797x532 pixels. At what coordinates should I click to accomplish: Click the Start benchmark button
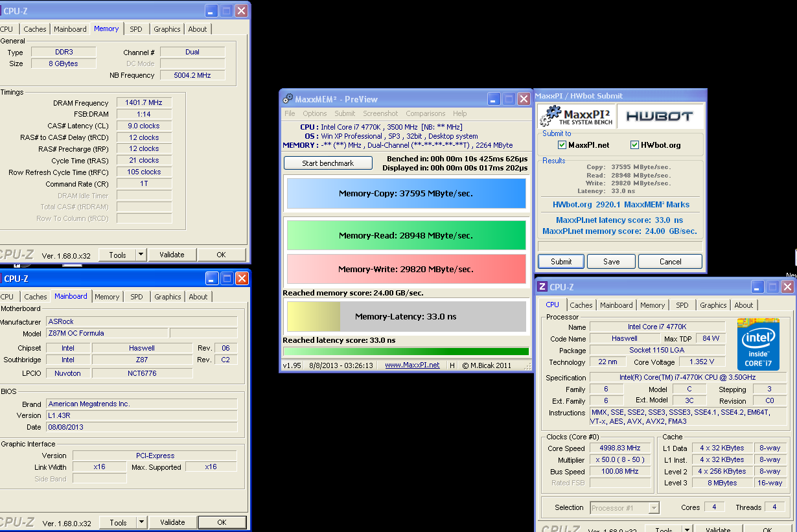point(328,163)
